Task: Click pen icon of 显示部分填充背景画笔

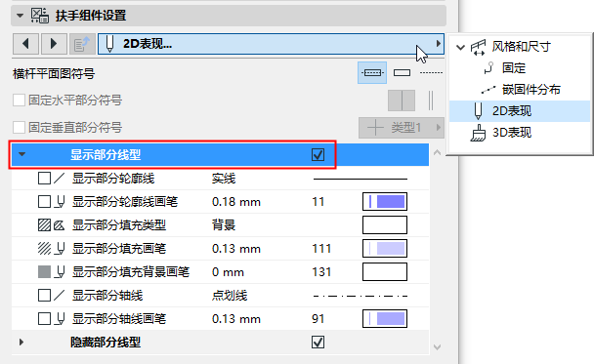Action: pos(60,271)
